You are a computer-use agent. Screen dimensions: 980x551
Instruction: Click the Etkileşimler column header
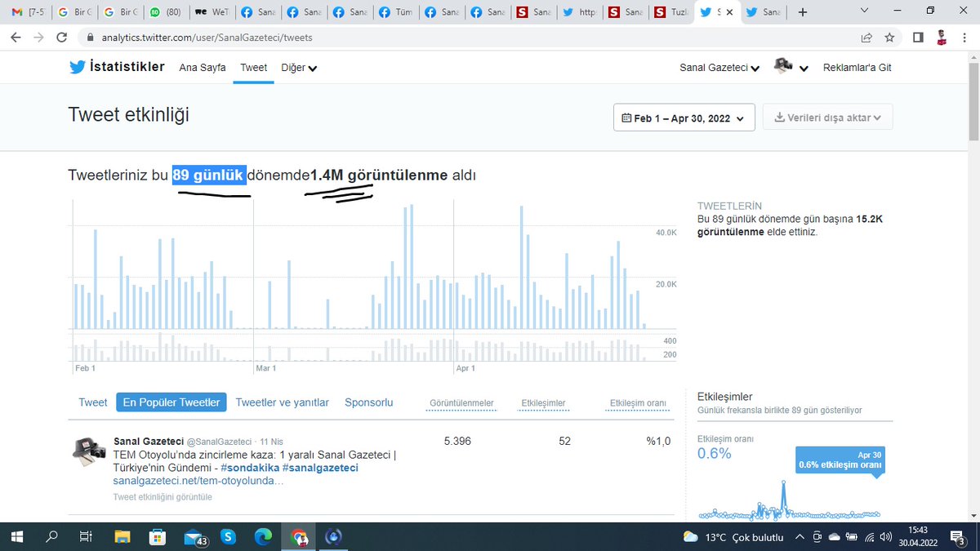point(543,403)
